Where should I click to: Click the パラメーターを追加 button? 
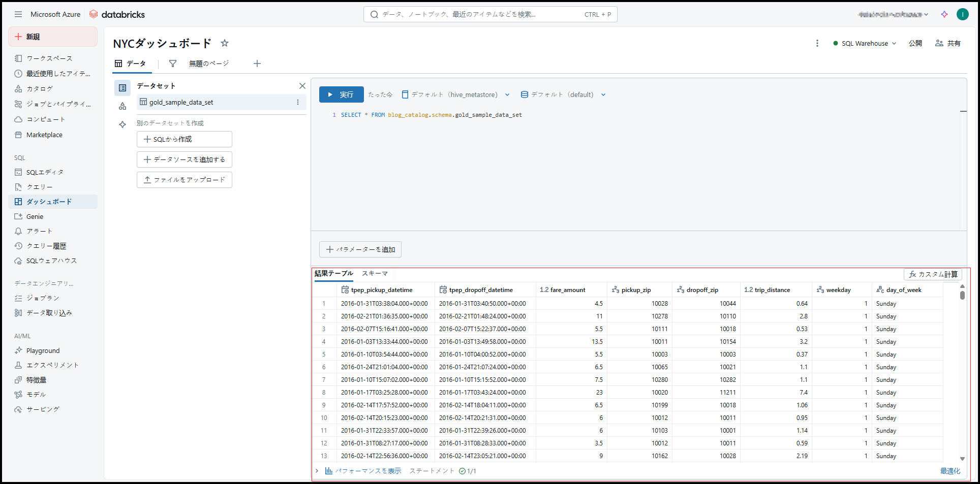(x=360, y=249)
